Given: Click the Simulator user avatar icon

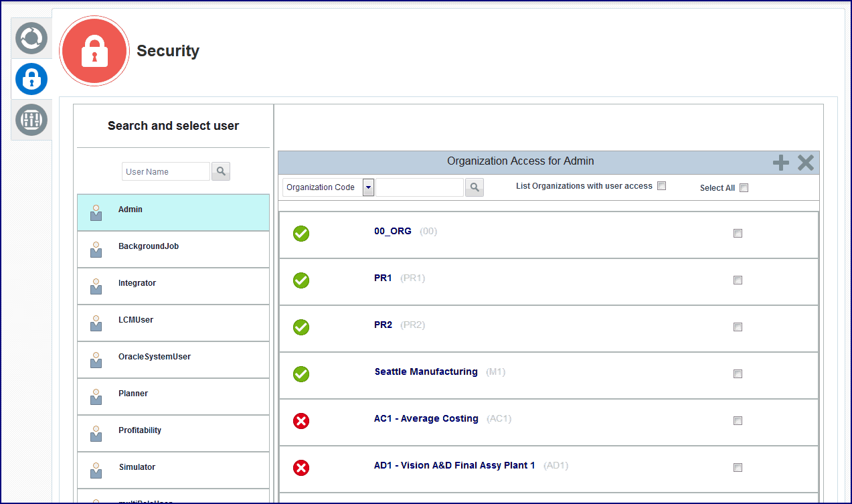Looking at the screenshot, I should click(x=96, y=471).
